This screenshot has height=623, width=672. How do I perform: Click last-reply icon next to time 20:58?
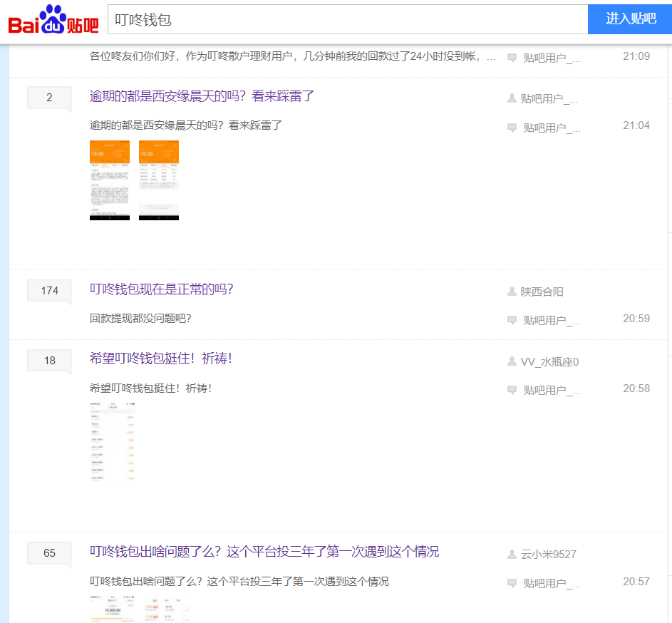click(512, 390)
